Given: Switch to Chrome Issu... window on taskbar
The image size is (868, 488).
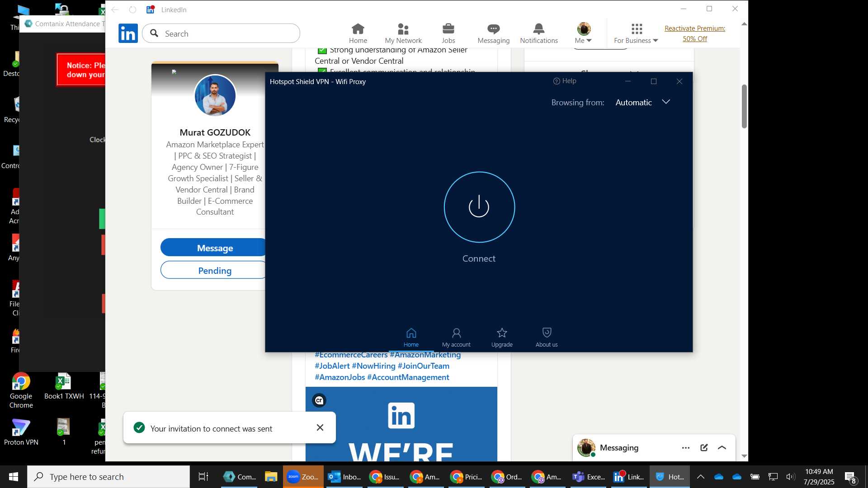Looking at the screenshot, I should (x=385, y=477).
